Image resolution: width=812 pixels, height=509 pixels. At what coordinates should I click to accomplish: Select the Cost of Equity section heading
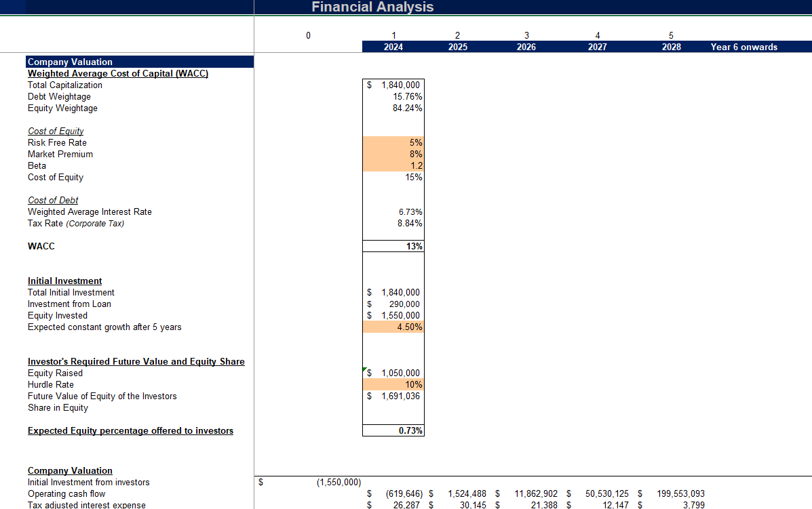pyautogui.click(x=55, y=131)
